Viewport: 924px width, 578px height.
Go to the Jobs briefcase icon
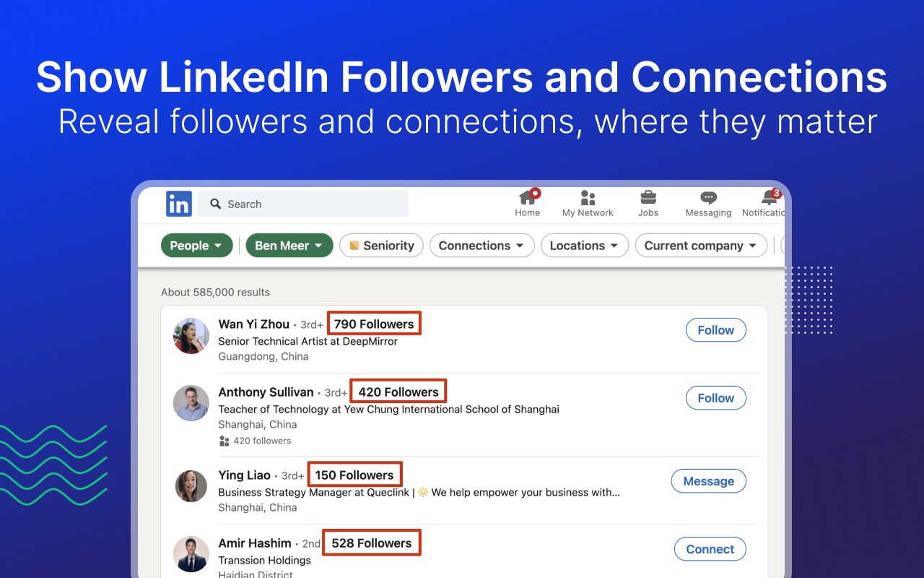(x=648, y=197)
